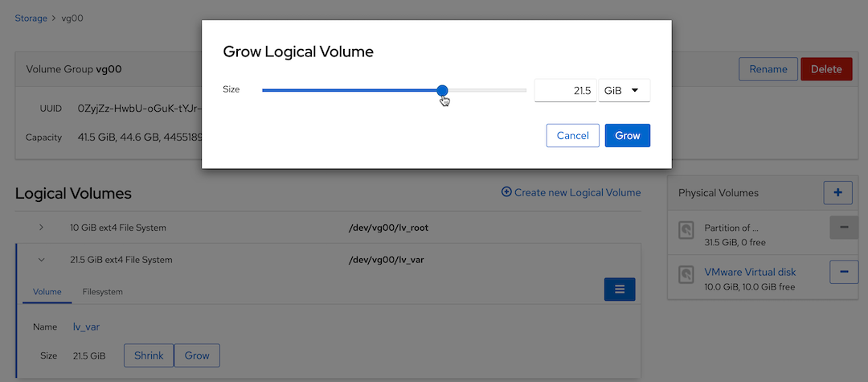
Task: Go to Storage in the breadcrumb
Action: (x=31, y=18)
